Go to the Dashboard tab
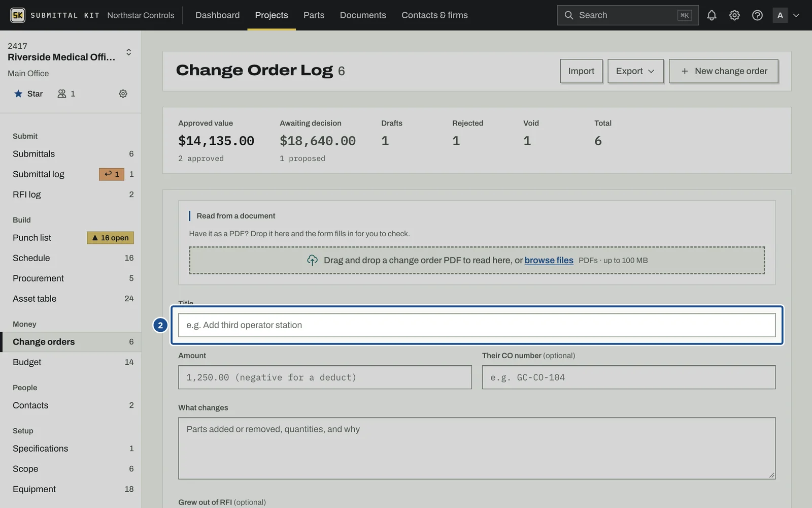Screen dimensions: 812x508 click(x=217, y=15)
